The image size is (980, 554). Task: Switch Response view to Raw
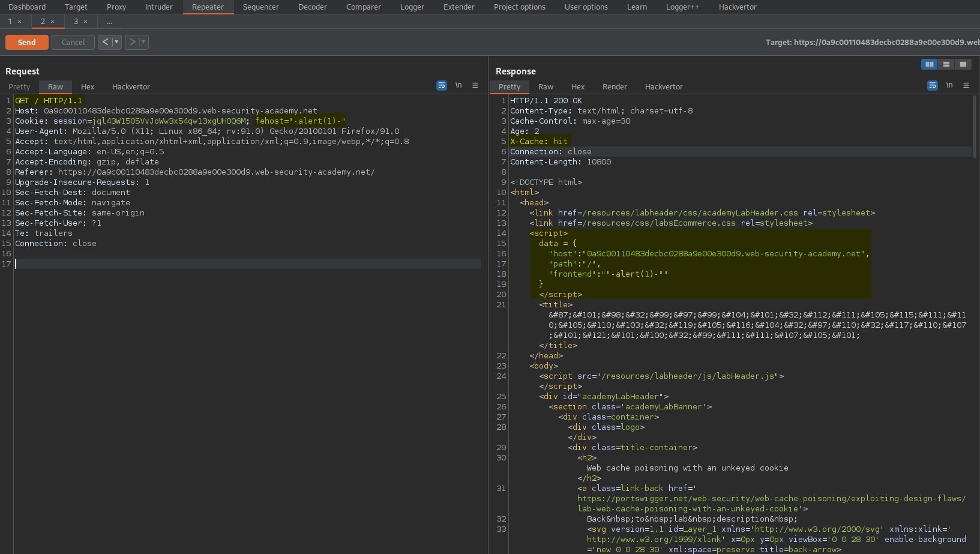click(546, 87)
